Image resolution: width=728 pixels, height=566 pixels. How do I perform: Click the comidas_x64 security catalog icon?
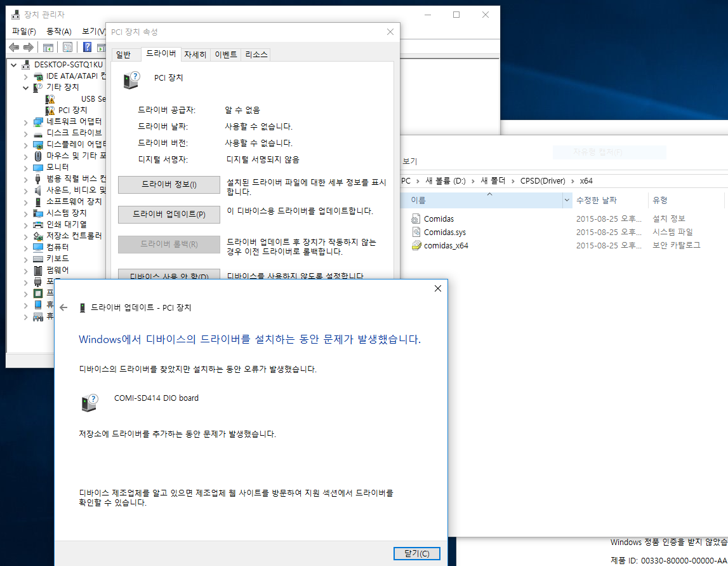click(416, 245)
